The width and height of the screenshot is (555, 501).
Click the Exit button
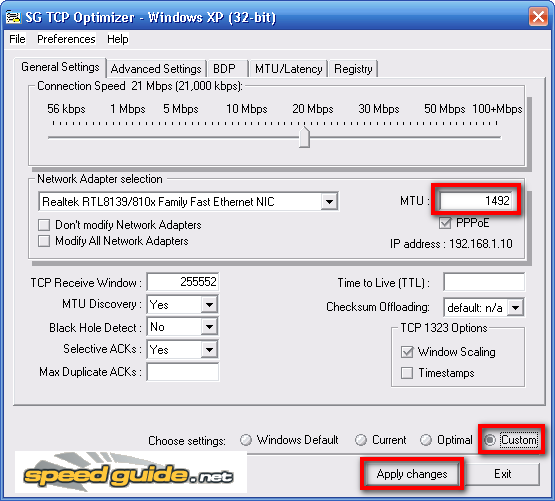point(503,474)
